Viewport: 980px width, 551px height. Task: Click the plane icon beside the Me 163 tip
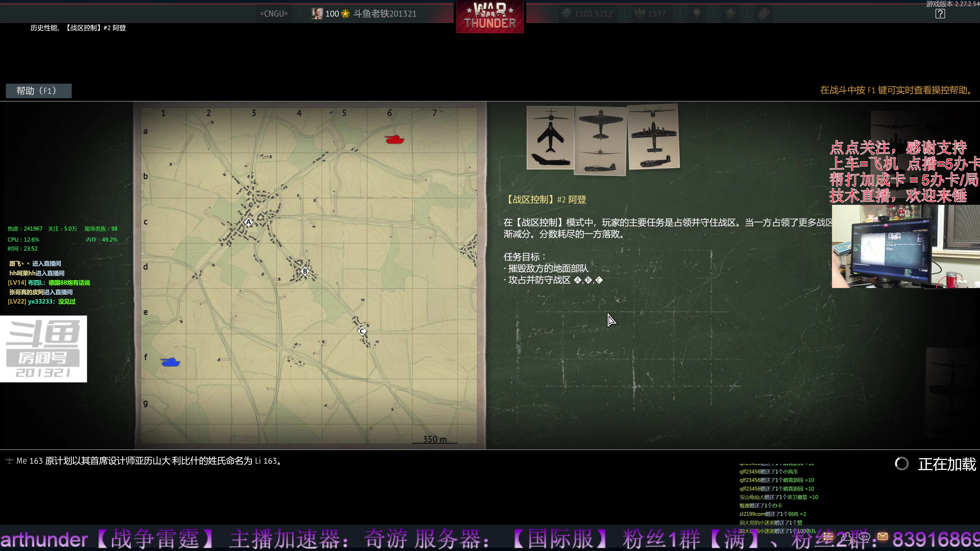point(9,461)
